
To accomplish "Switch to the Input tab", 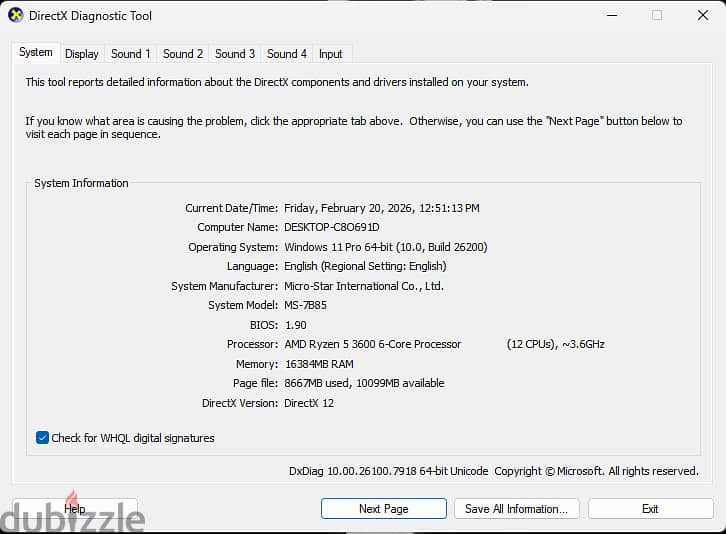I will click(331, 54).
